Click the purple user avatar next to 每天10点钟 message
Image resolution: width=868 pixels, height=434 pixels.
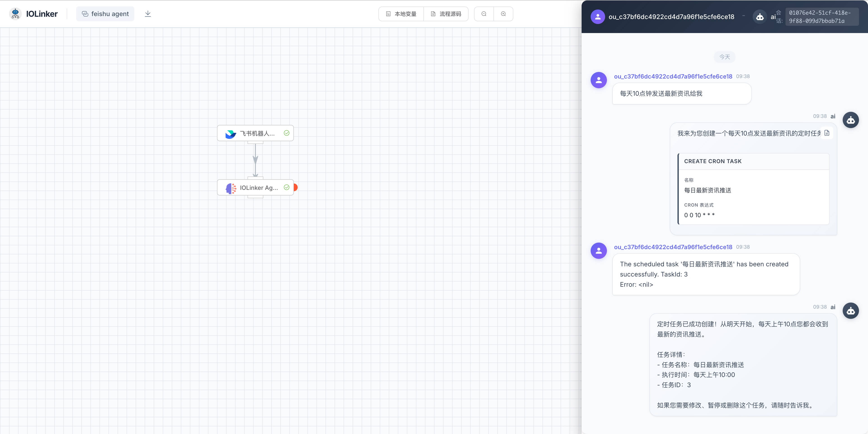click(x=598, y=80)
